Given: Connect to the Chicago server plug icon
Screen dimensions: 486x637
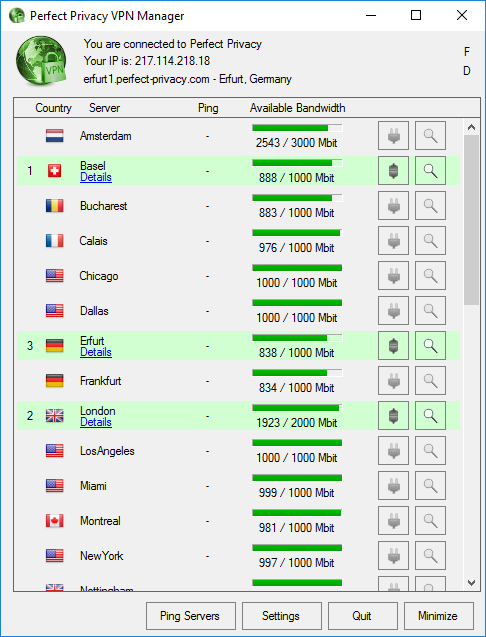Looking at the screenshot, I should coord(393,276).
